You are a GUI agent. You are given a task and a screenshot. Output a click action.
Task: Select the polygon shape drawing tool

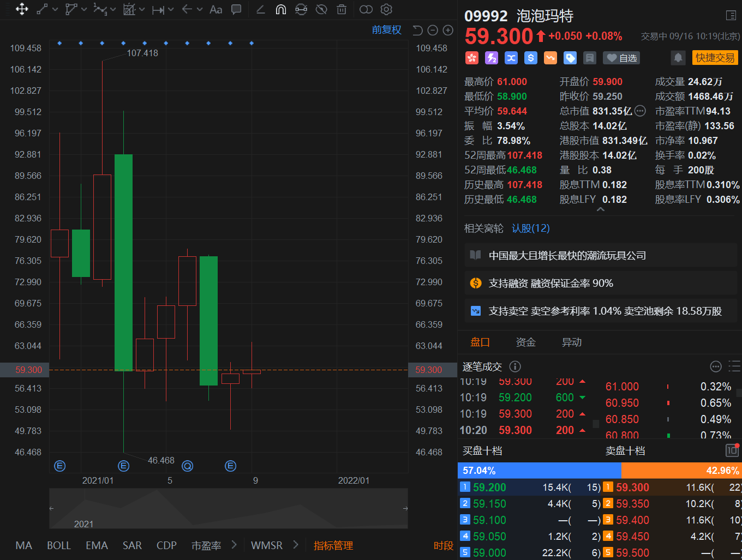71,9
